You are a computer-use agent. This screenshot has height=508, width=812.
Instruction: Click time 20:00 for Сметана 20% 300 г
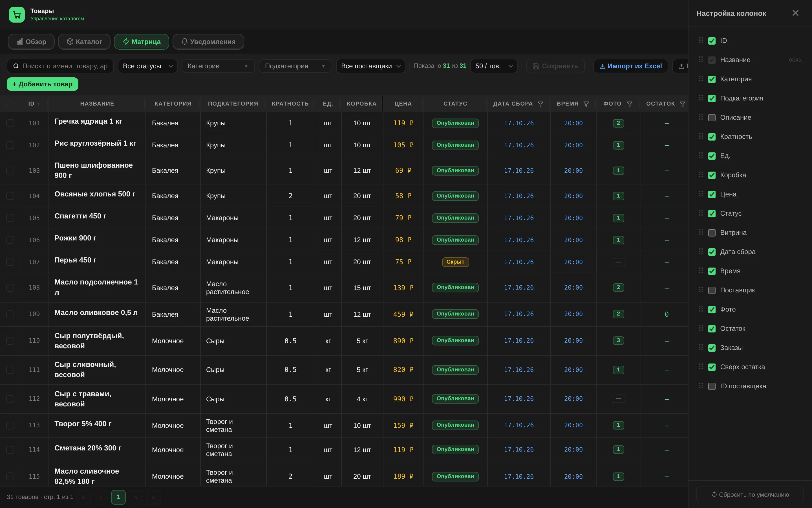(573, 450)
